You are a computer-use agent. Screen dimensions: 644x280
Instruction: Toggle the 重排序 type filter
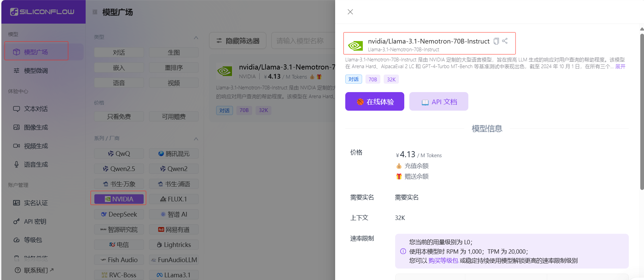pyautogui.click(x=174, y=67)
